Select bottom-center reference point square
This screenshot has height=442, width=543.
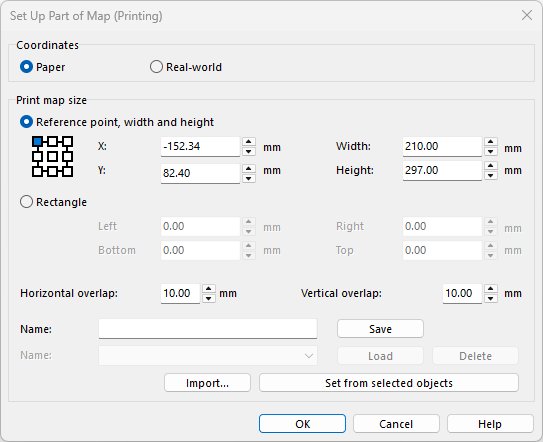tap(52, 171)
